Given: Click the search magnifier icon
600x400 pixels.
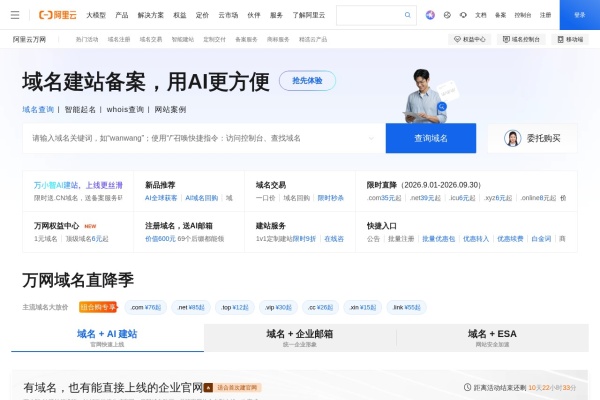Looking at the screenshot, I should (x=408, y=15).
